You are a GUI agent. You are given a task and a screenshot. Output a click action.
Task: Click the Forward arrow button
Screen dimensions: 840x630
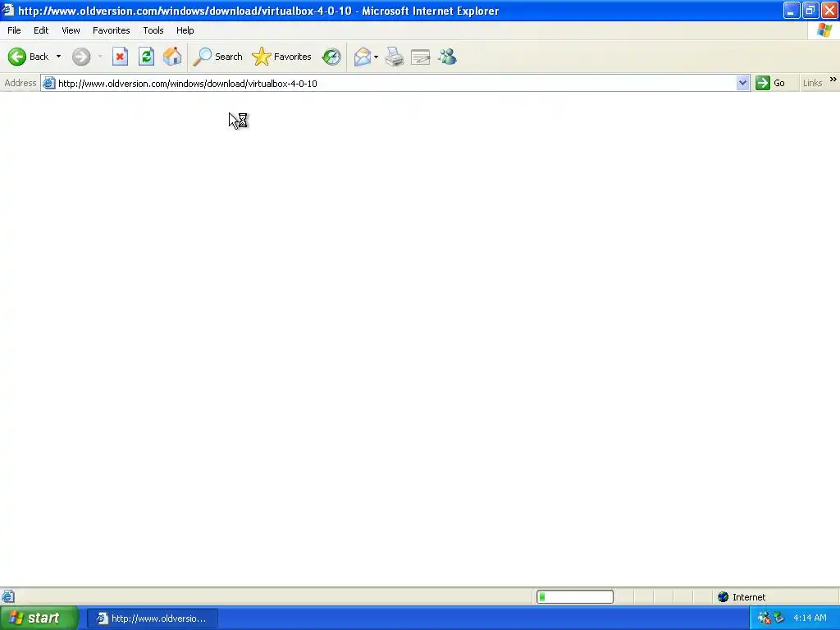81,57
